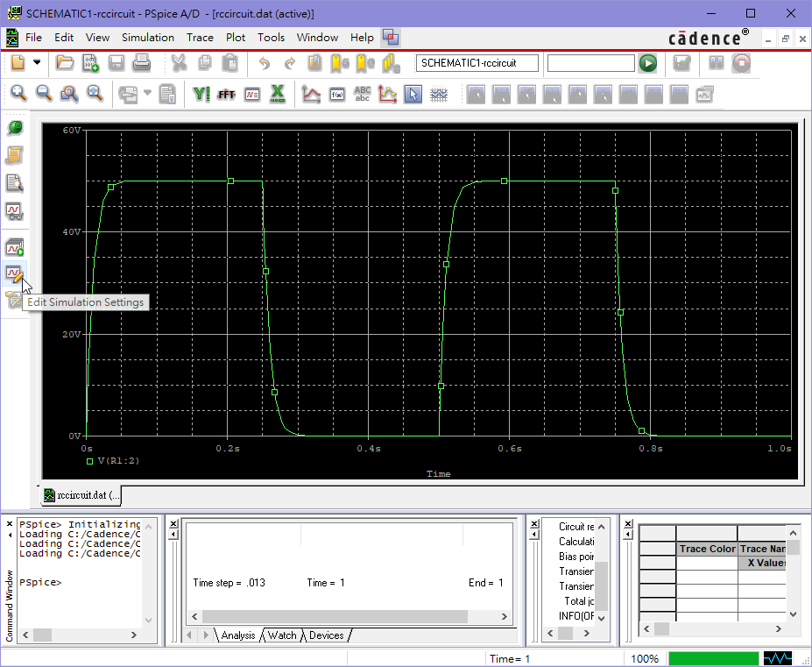Click the Cut scissors icon

[179, 63]
